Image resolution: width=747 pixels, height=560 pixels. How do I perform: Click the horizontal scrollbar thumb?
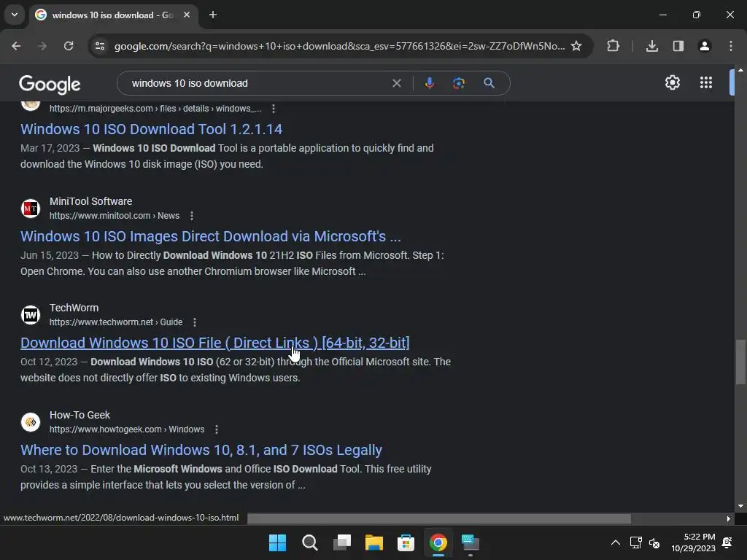point(438,518)
